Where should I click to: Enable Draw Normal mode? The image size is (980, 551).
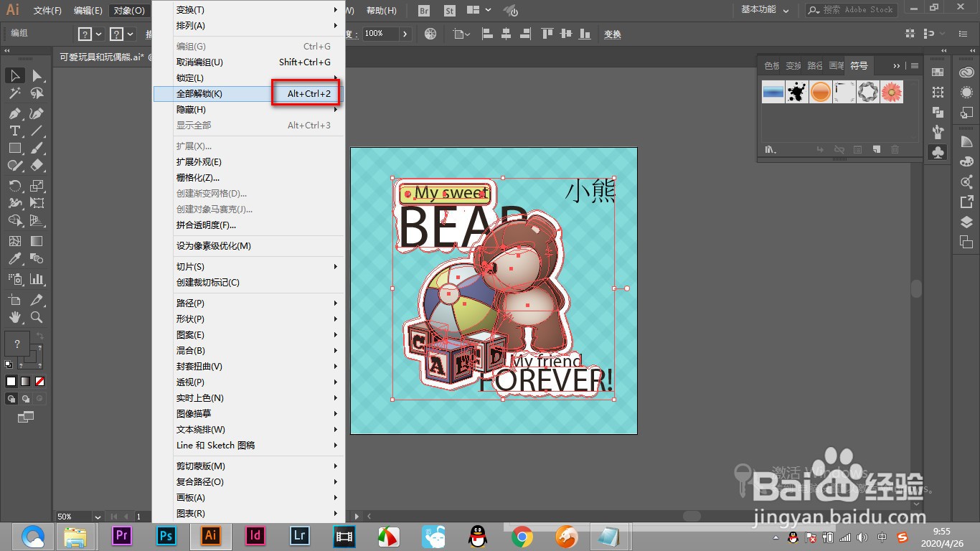tap(11, 398)
